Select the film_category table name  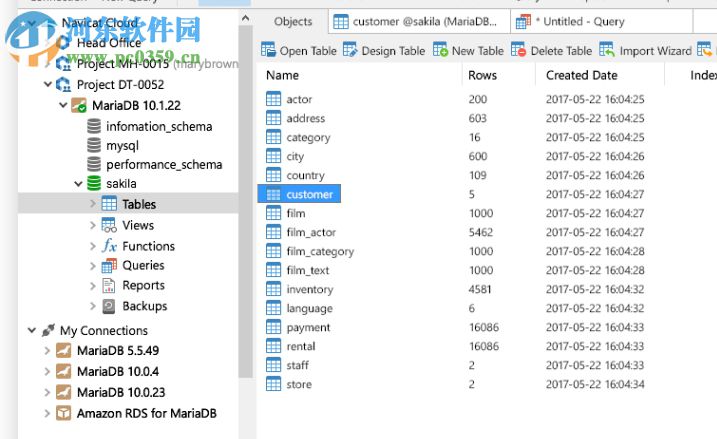pyautogui.click(x=320, y=252)
